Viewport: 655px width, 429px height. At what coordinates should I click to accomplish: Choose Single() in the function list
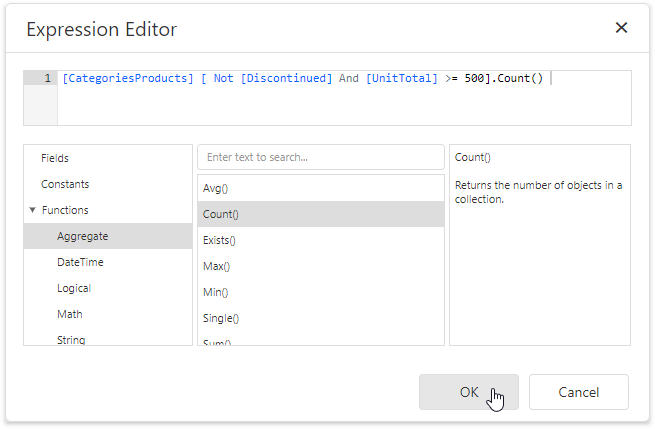[221, 318]
